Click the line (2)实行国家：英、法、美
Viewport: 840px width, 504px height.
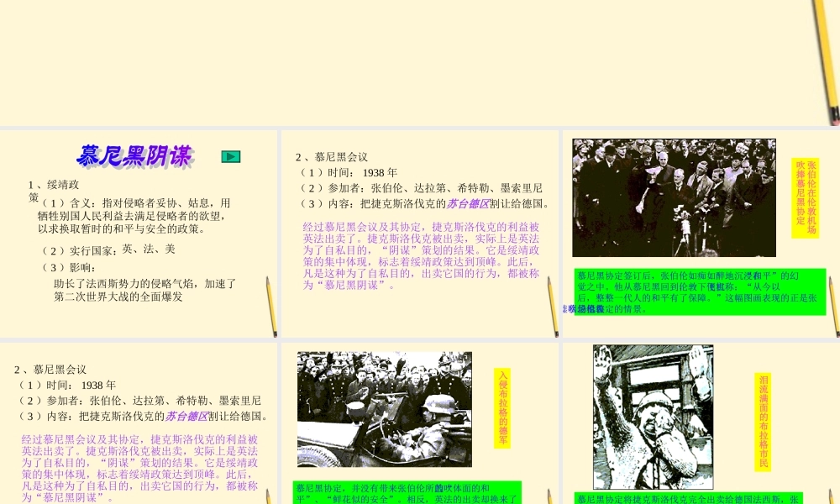(x=108, y=249)
